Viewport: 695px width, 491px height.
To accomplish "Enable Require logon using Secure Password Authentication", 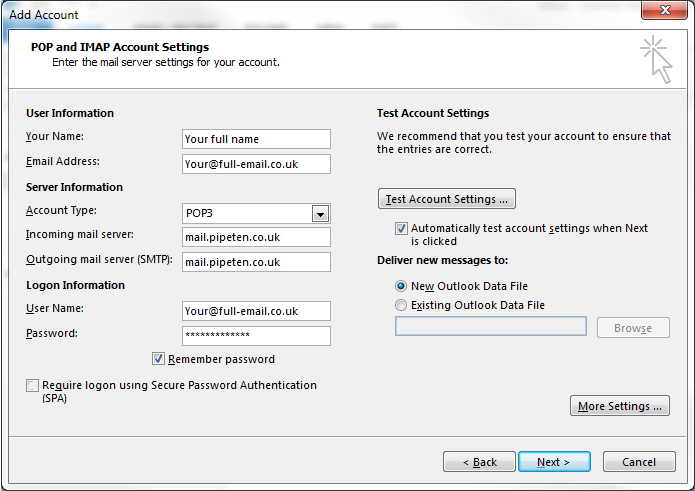I will 32,385.
